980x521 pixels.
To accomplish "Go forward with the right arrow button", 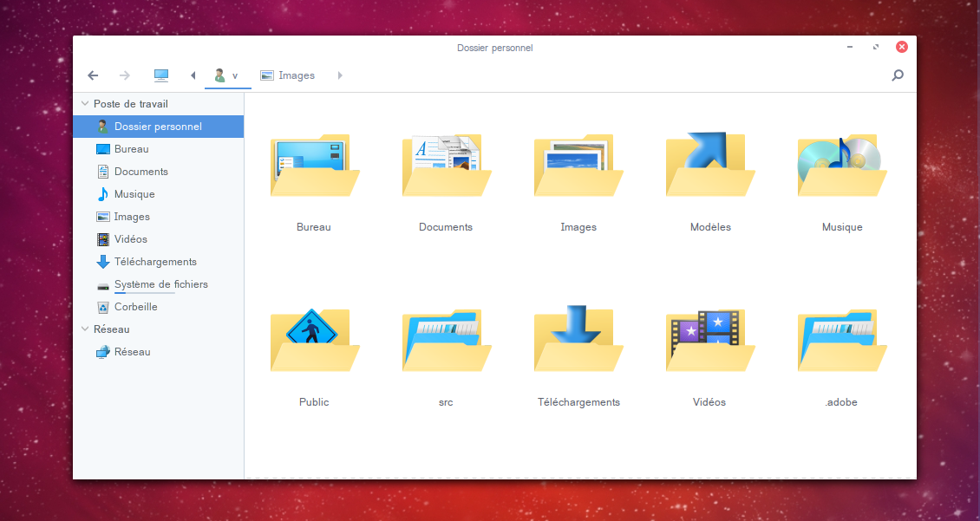I will click(124, 75).
